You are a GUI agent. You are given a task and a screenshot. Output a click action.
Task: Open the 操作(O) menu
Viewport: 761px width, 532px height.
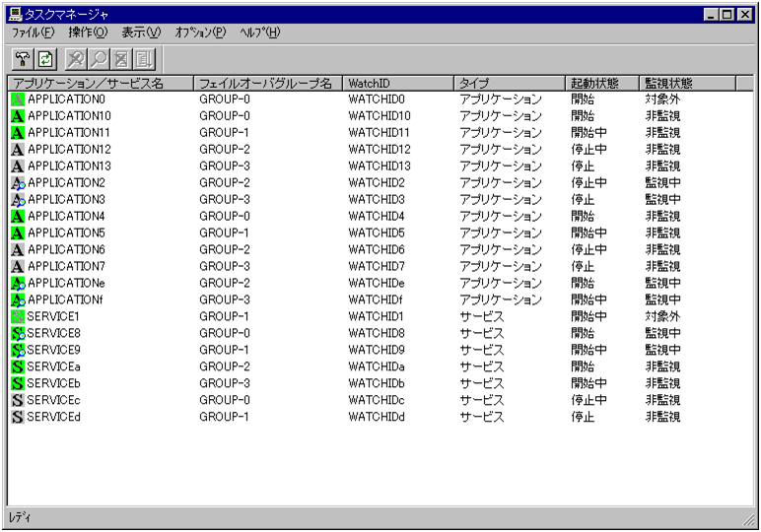pyautogui.click(x=88, y=33)
